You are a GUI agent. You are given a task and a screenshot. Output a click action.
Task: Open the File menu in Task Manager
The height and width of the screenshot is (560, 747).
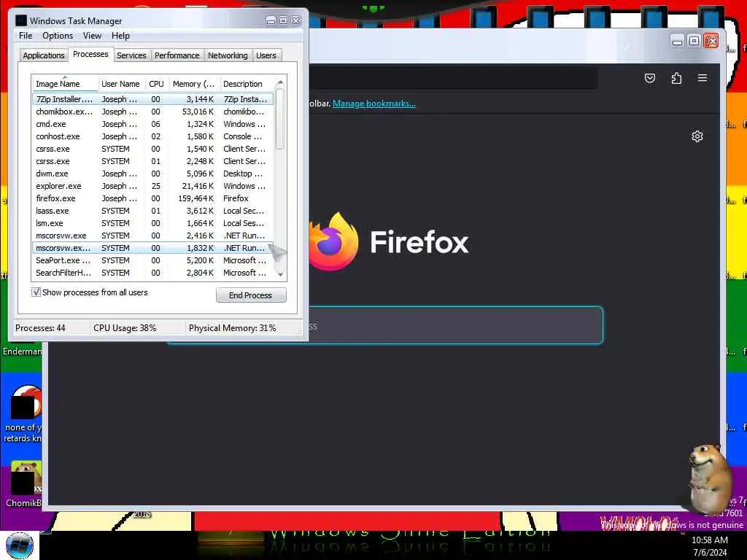coord(26,36)
